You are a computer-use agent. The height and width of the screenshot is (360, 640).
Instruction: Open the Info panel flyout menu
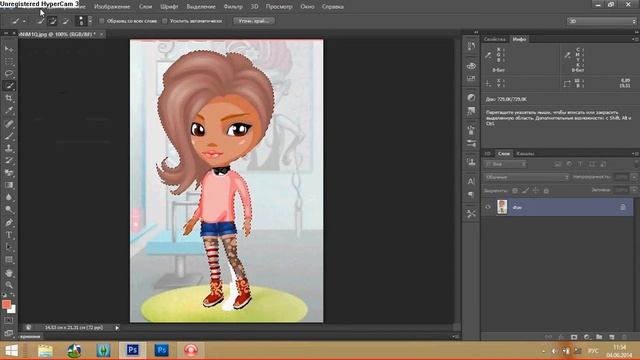click(x=635, y=39)
